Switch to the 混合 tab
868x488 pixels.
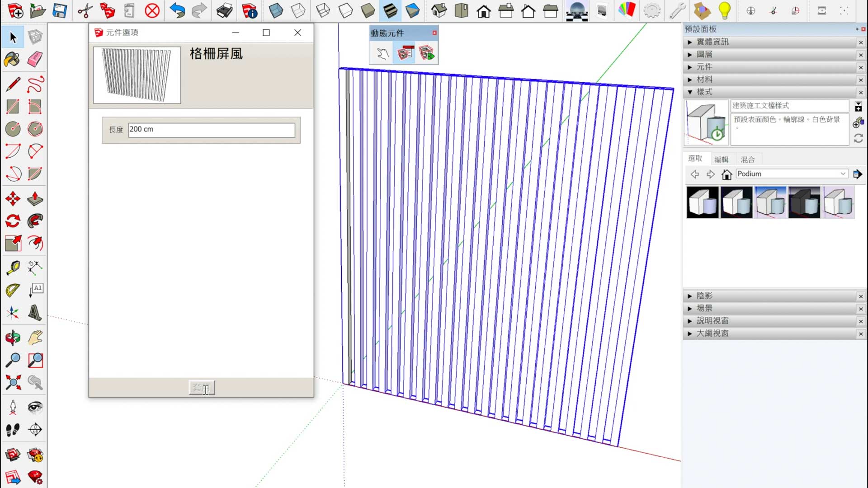point(747,160)
